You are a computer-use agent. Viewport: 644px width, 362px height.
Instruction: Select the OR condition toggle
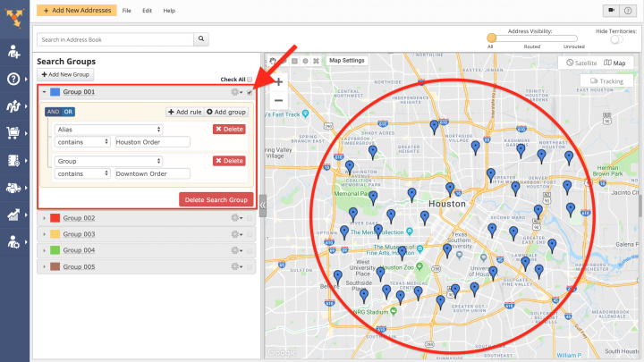tap(68, 112)
